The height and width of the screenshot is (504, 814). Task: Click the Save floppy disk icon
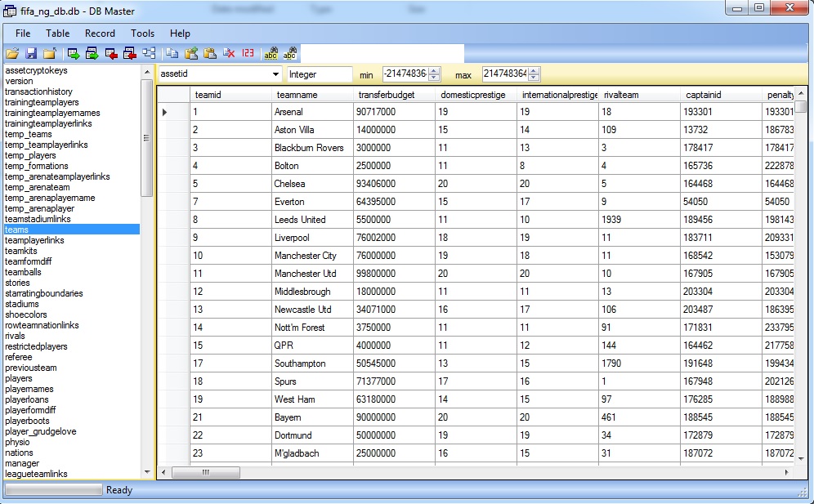click(x=31, y=53)
